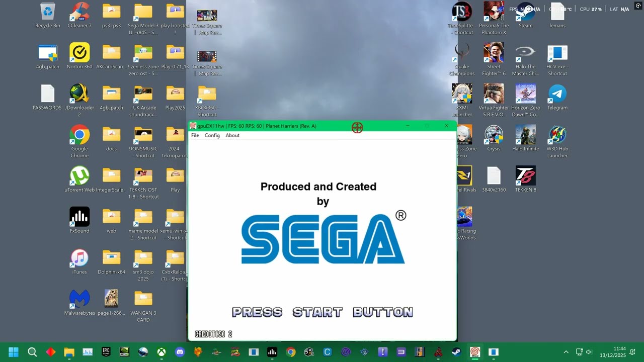The height and width of the screenshot is (362, 644).
Task: Open Epic Games Launcher from taskbar
Action: point(106,352)
